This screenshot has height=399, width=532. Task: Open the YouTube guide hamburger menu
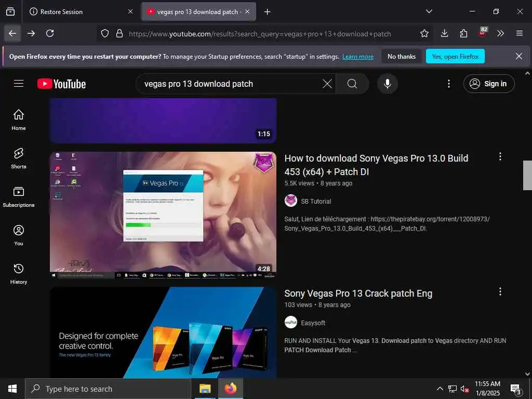click(x=19, y=84)
